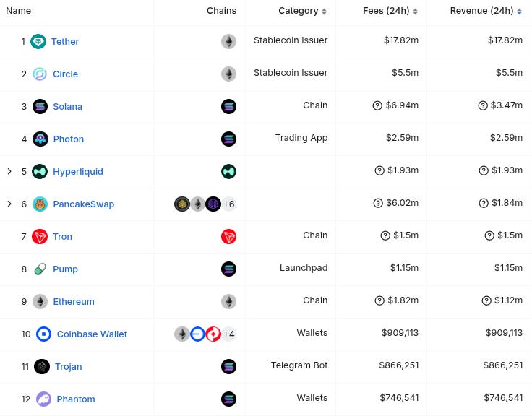Sort by Category column header

tap(302, 11)
